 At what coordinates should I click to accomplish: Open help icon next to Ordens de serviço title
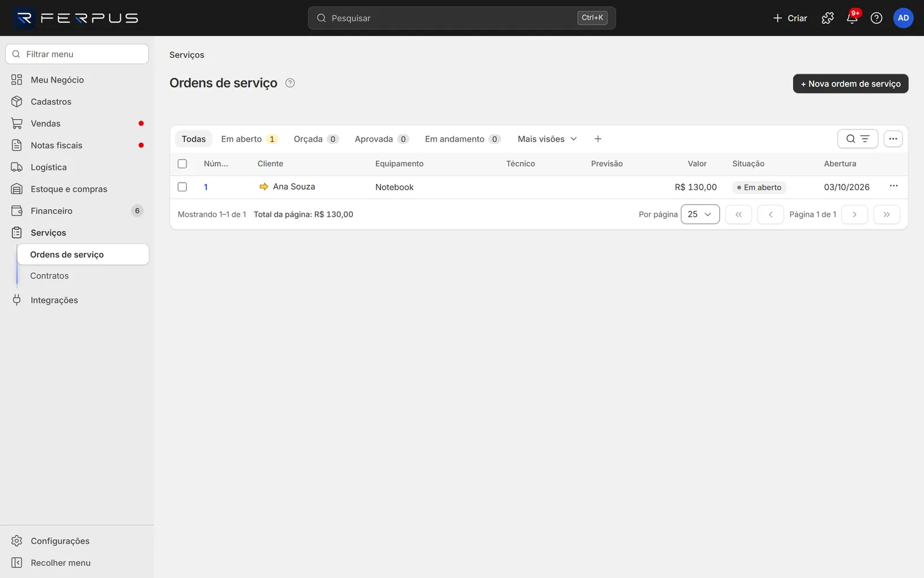290,83
